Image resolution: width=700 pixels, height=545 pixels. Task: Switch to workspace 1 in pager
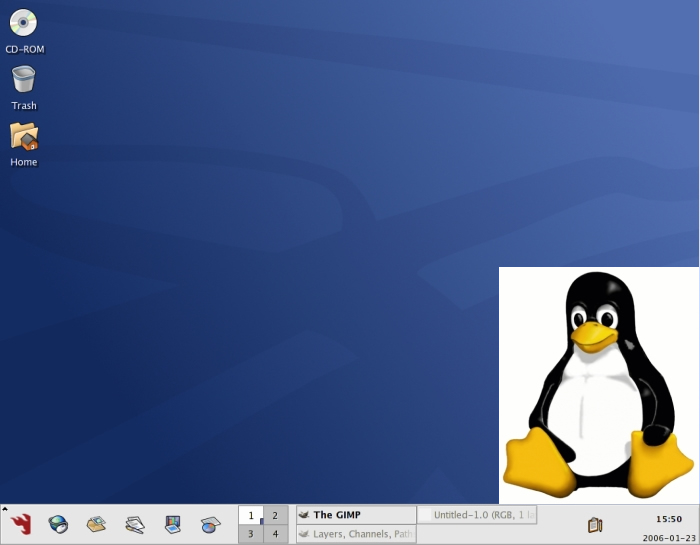pos(251,516)
